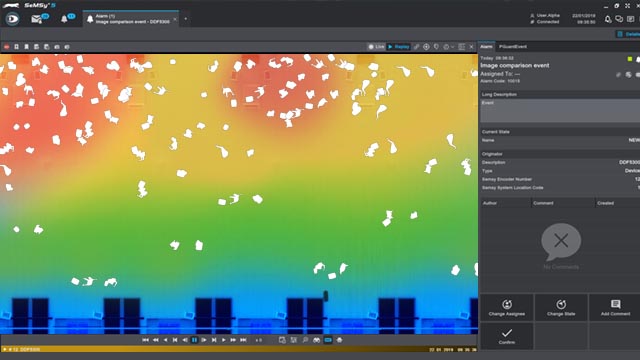Click the heat map video image

click(239, 194)
